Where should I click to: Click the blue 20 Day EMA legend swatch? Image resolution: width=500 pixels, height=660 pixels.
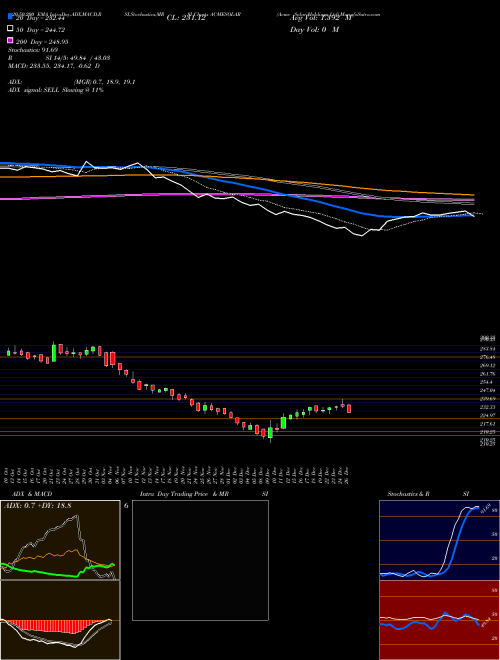coord(10,17)
